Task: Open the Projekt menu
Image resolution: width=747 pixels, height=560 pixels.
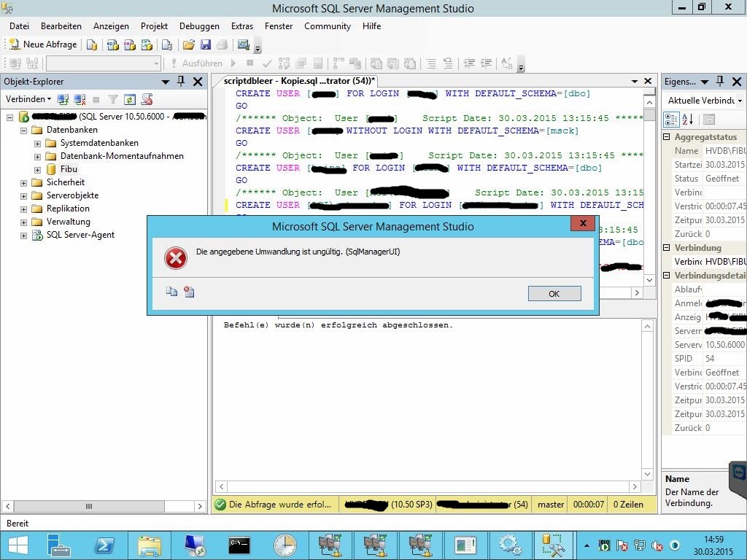Action: [x=154, y=26]
